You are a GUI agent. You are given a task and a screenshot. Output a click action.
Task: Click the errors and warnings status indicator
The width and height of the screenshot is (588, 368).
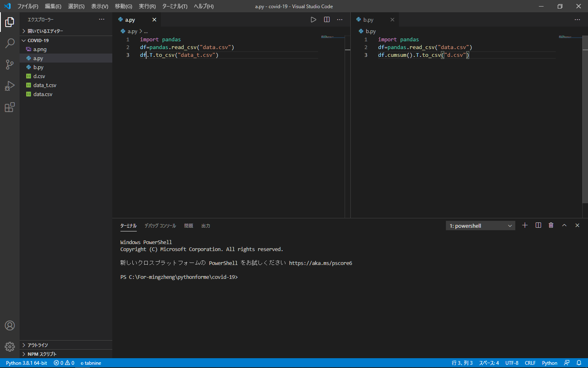(x=64, y=363)
